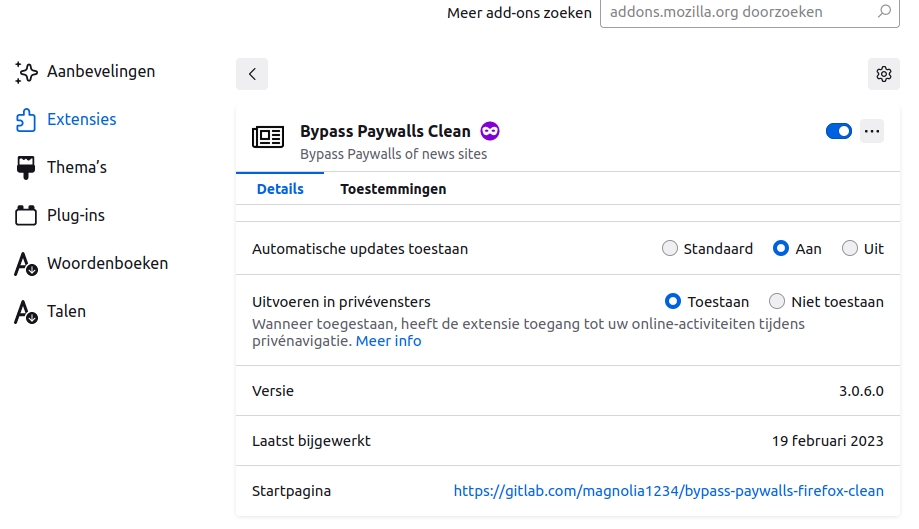Viewport: 919px width, 529px height.
Task: Click the Bypass Paywalls newspaper icon
Action: pos(268,137)
